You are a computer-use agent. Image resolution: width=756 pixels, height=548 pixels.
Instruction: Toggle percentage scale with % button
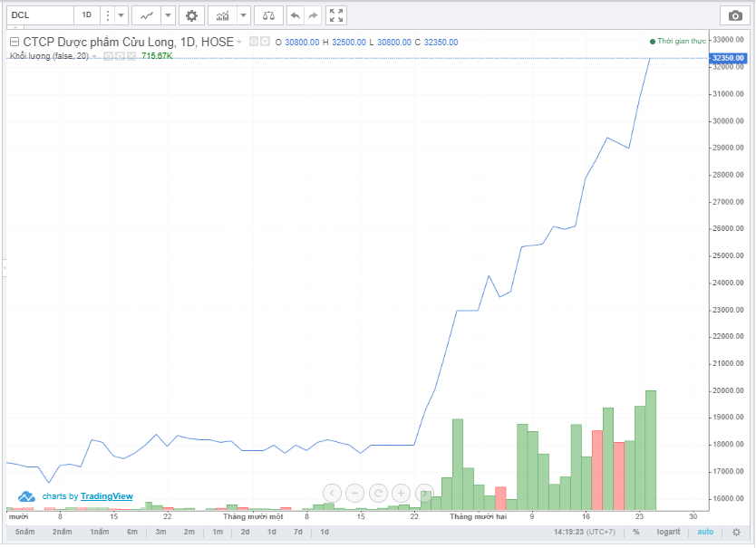coord(636,532)
